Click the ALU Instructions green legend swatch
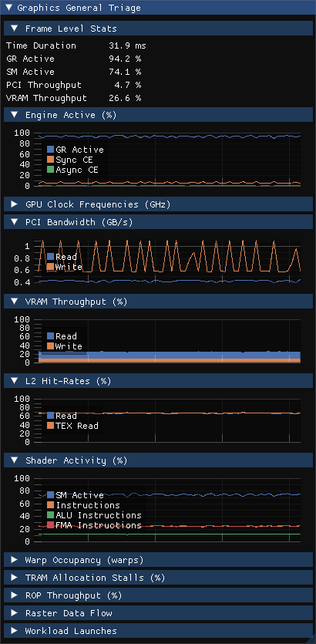 coord(51,515)
